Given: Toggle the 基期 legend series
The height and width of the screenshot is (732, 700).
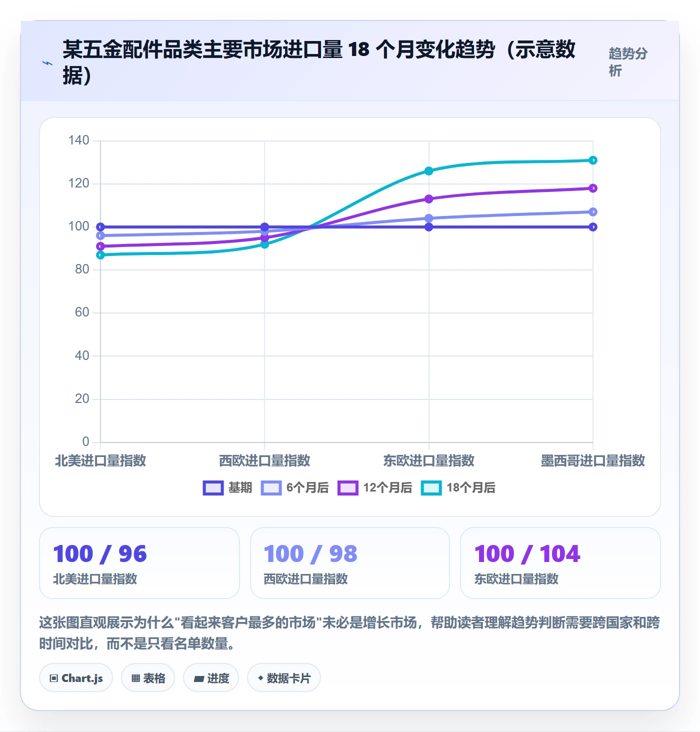Looking at the screenshot, I should point(227,487).
